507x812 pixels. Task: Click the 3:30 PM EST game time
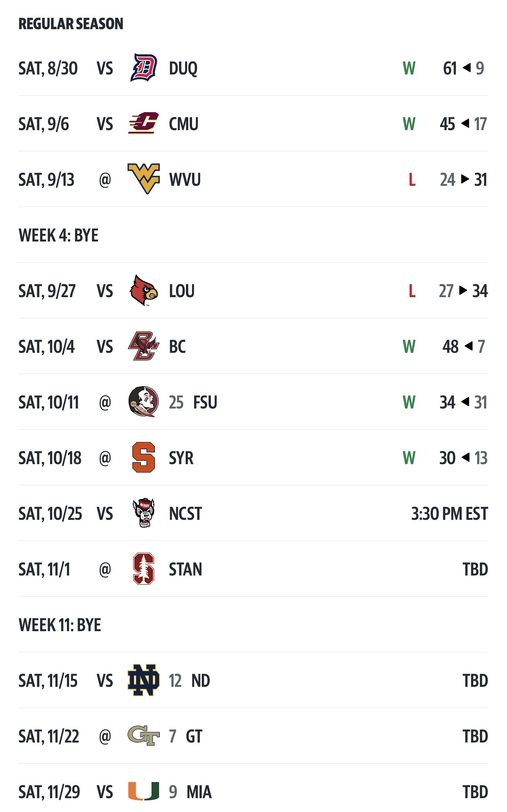[x=449, y=514]
